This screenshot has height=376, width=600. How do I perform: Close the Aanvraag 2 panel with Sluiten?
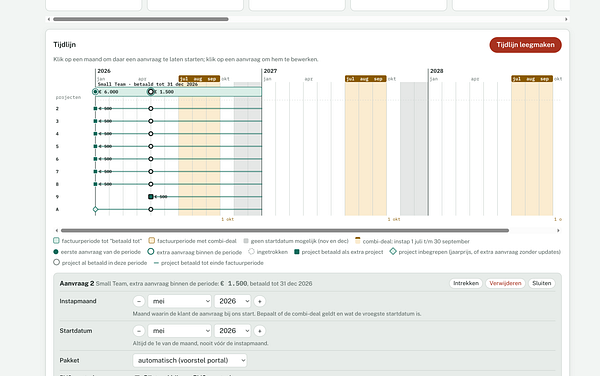pyautogui.click(x=541, y=283)
